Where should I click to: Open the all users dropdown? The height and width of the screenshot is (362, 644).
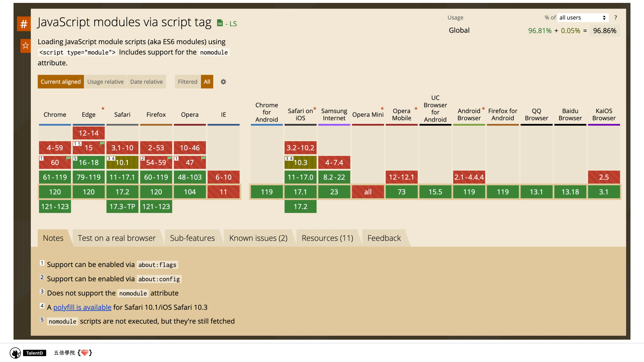click(x=582, y=18)
